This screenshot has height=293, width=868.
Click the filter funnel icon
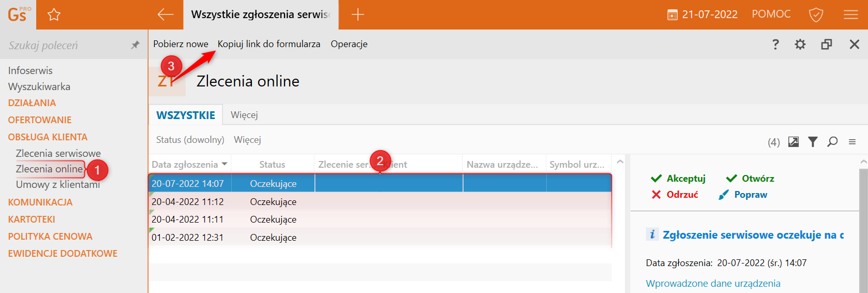coord(813,142)
